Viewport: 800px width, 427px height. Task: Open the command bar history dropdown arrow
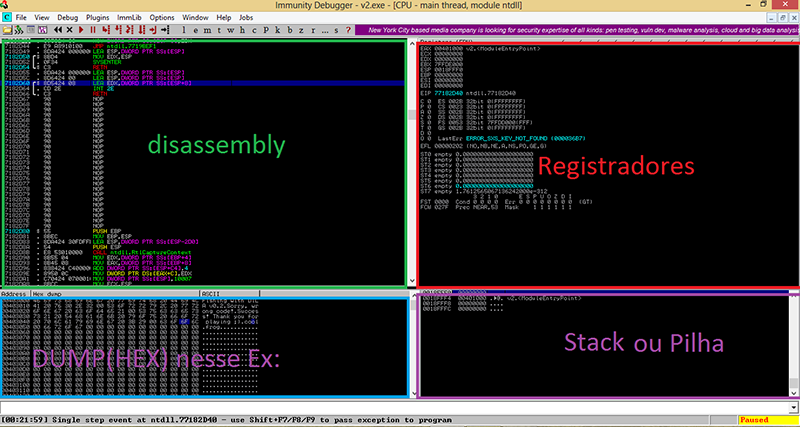click(794, 407)
